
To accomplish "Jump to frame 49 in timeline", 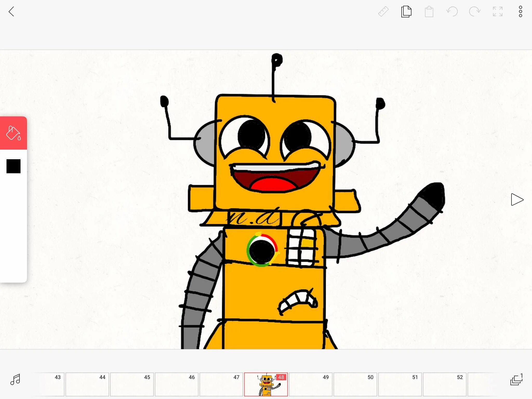I will point(310,384).
